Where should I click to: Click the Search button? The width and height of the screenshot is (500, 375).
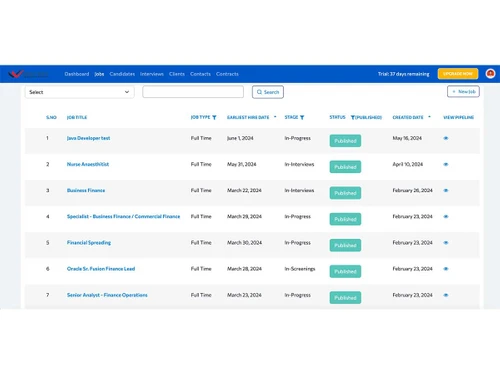coord(268,92)
